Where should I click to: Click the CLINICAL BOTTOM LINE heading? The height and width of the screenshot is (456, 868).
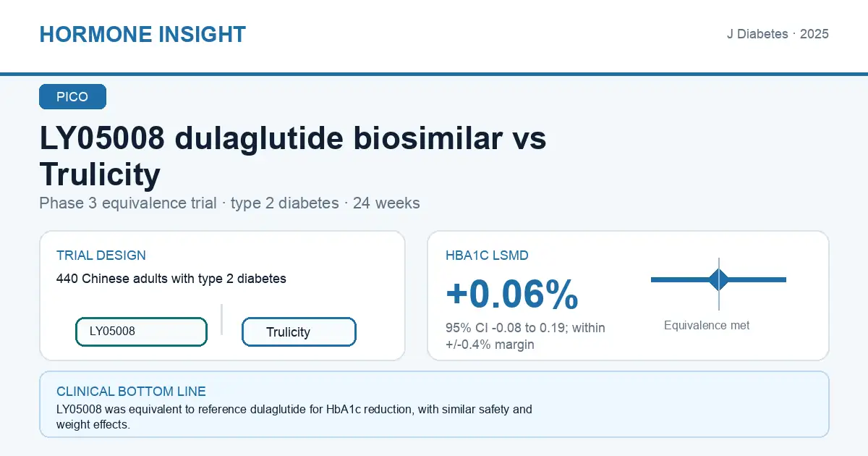click(131, 392)
